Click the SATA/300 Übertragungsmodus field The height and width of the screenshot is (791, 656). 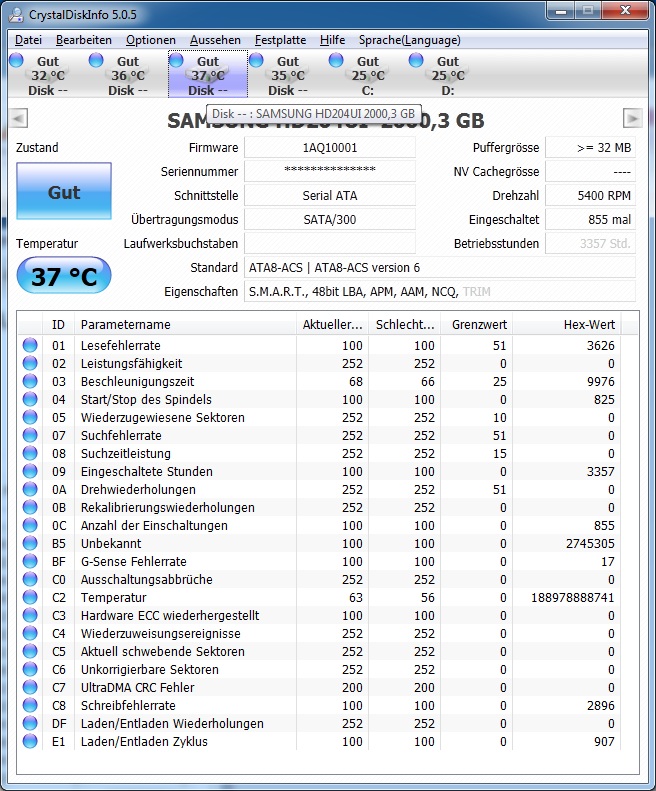pyautogui.click(x=330, y=219)
